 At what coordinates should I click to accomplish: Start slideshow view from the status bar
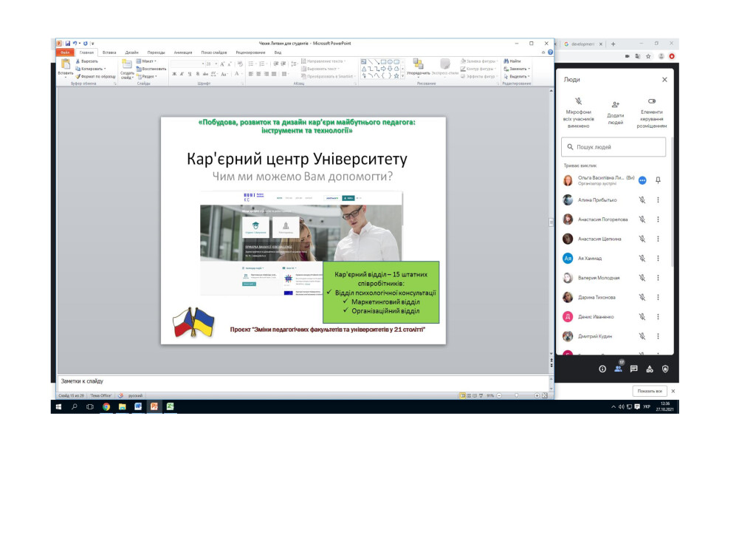click(x=481, y=395)
